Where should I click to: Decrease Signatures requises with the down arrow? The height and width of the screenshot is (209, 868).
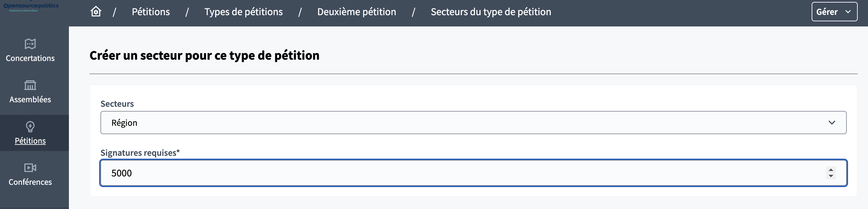[x=831, y=176]
